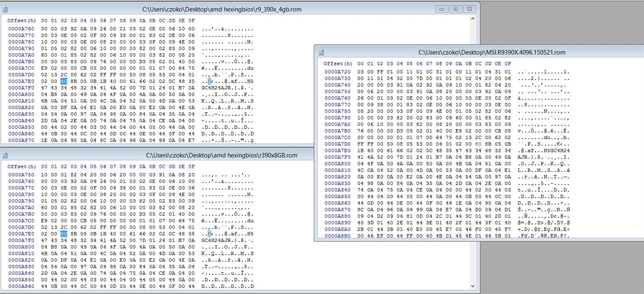The width and height of the screenshot is (644, 294).
Task: Click the document icon of r9_390x_4gb.rom window
Action: tap(5, 9)
